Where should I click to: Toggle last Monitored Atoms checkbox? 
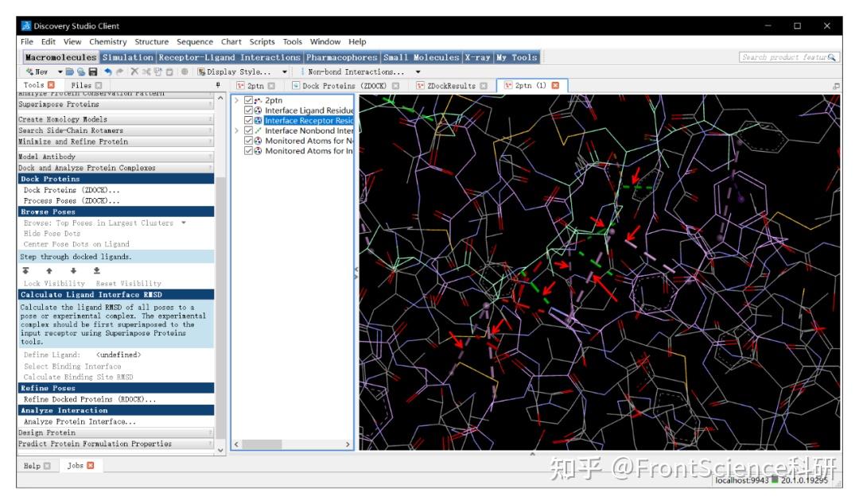[x=248, y=151]
